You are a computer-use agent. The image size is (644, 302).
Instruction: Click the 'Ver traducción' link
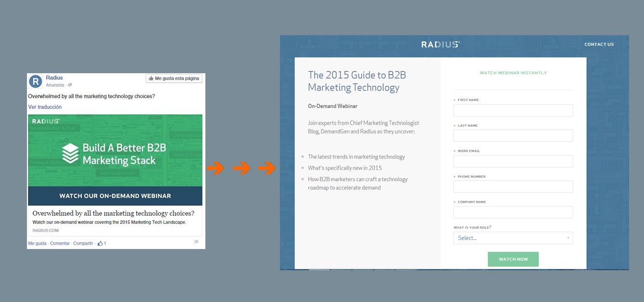click(x=45, y=107)
